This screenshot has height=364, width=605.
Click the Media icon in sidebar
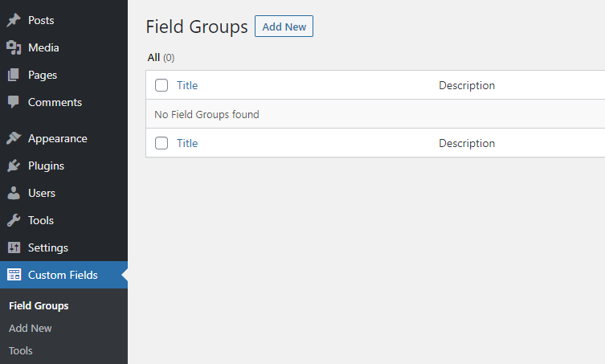14,47
